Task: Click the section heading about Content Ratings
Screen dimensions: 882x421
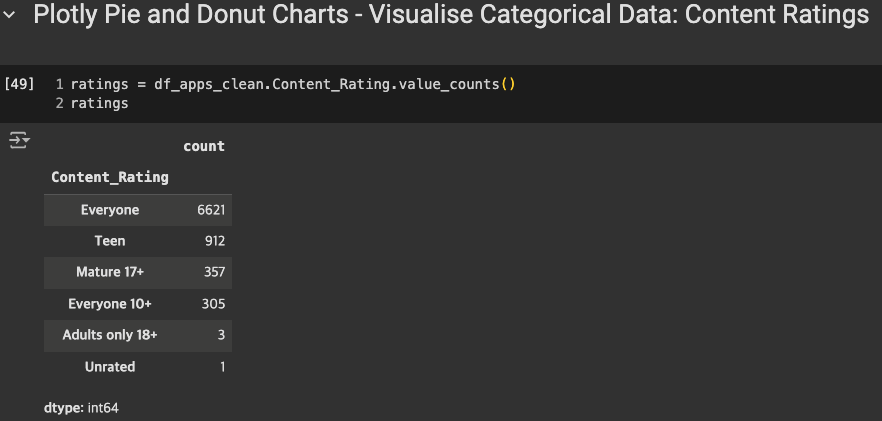Action: coord(451,16)
